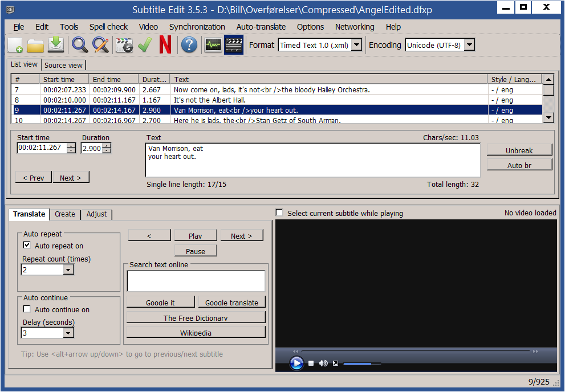Image resolution: width=565 pixels, height=392 pixels.
Task: Click in the subtitle Text edit box
Action: (x=313, y=160)
